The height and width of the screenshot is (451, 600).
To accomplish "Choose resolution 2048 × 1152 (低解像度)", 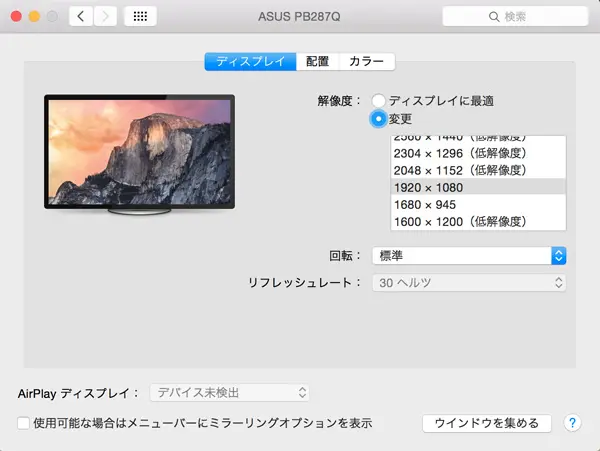I will [478, 170].
